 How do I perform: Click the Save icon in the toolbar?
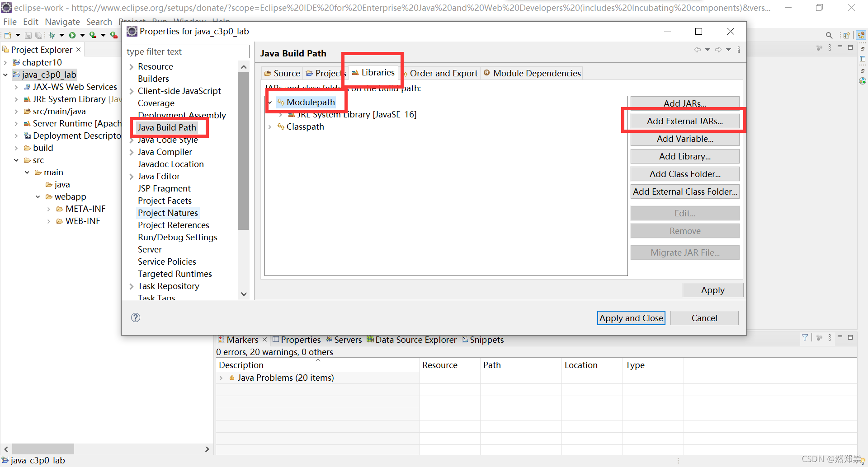click(x=28, y=35)
